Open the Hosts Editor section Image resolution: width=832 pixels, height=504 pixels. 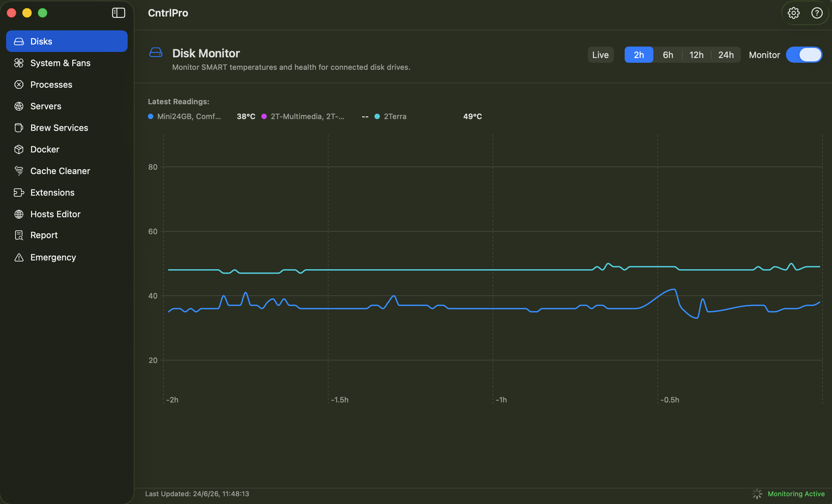tap(67, 214)
